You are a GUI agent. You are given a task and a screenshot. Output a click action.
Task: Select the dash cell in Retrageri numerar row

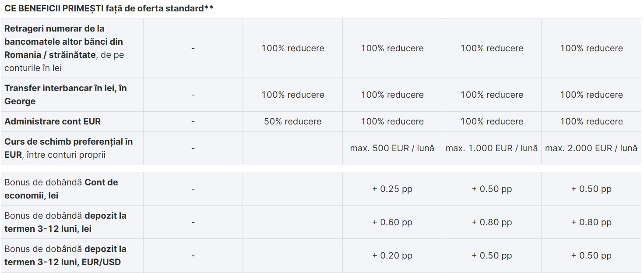(x=193, y=48)
